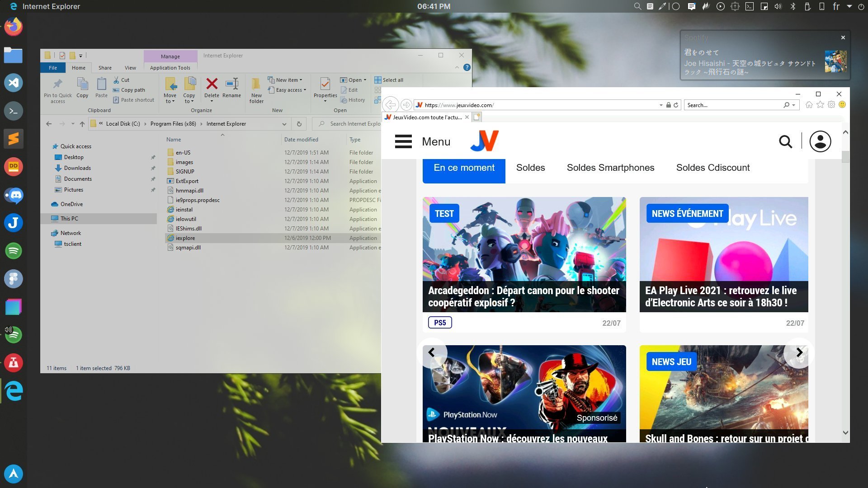The image size is (868, 488).
Task: Open the browser URL history dropdown
Action: [x=661, y=105]
